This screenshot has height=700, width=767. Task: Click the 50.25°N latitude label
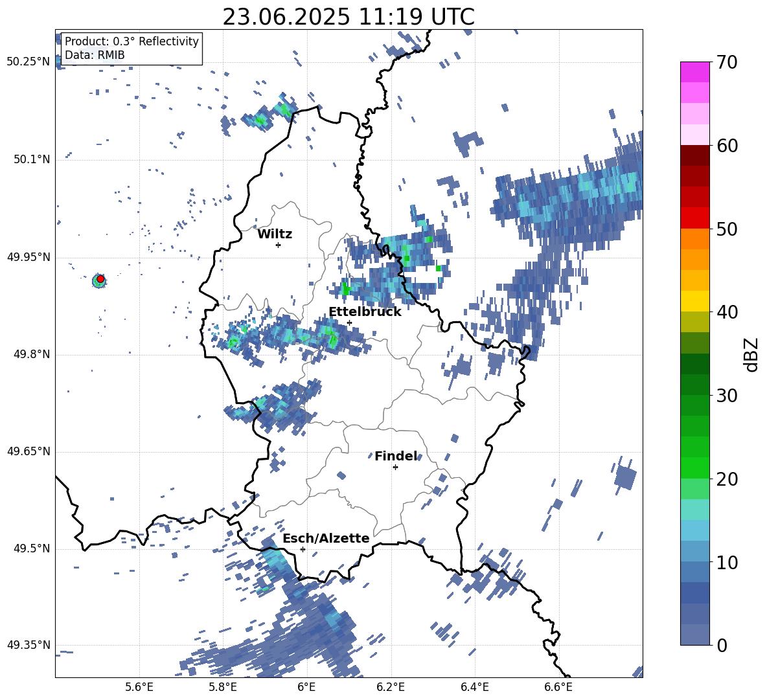(29, 62)
